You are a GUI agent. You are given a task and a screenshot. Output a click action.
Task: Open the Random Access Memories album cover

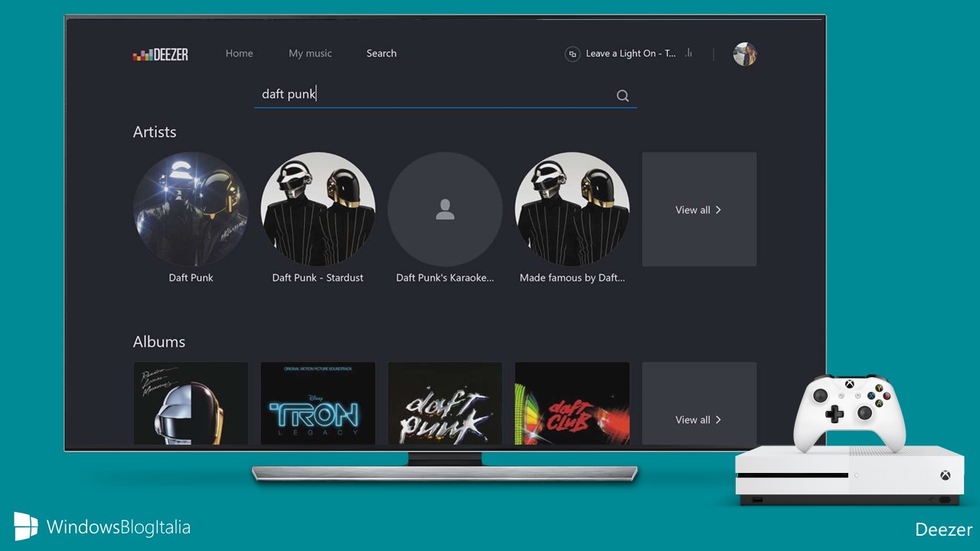tap(191, 403)
